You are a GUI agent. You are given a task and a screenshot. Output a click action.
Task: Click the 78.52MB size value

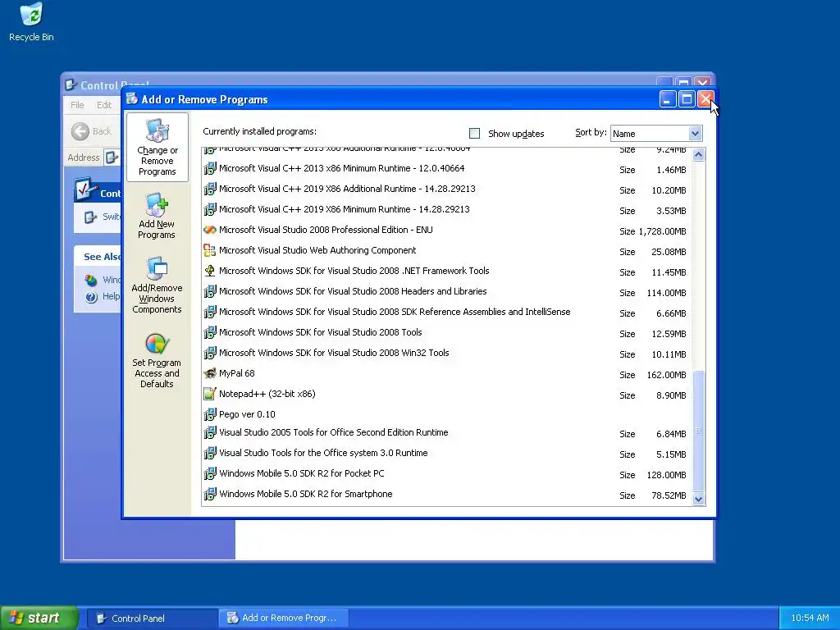(669, 495)
